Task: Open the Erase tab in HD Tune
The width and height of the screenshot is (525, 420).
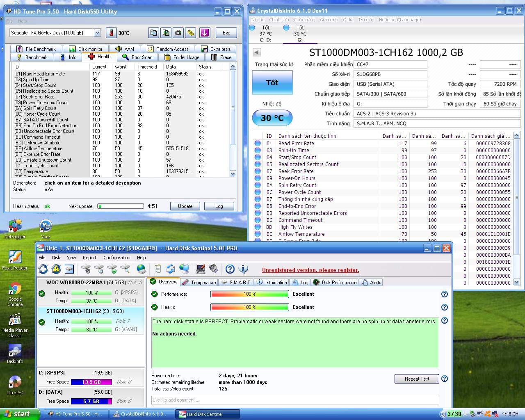Action: pos(221,57)
